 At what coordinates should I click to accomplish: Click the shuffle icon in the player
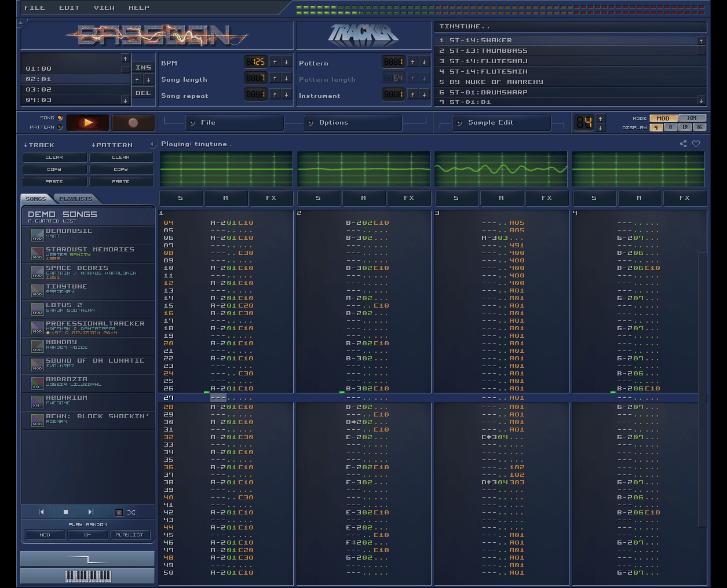point(131,512)
